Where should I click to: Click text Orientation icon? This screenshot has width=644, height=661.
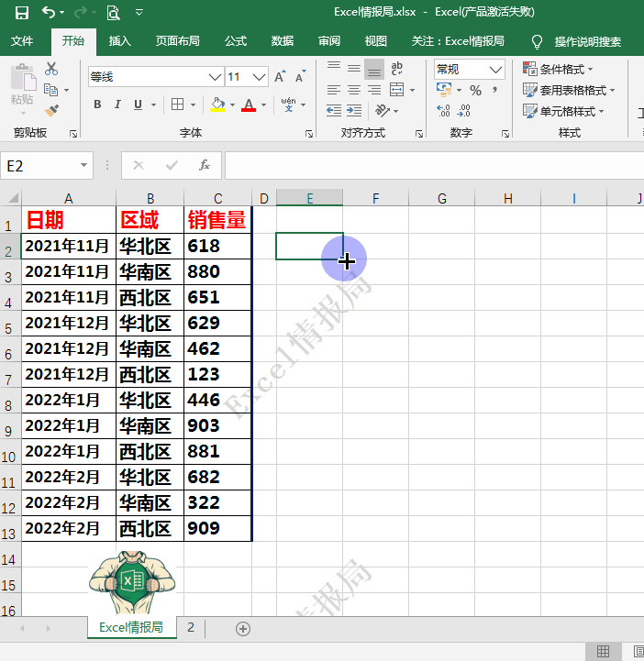[383, 111]
